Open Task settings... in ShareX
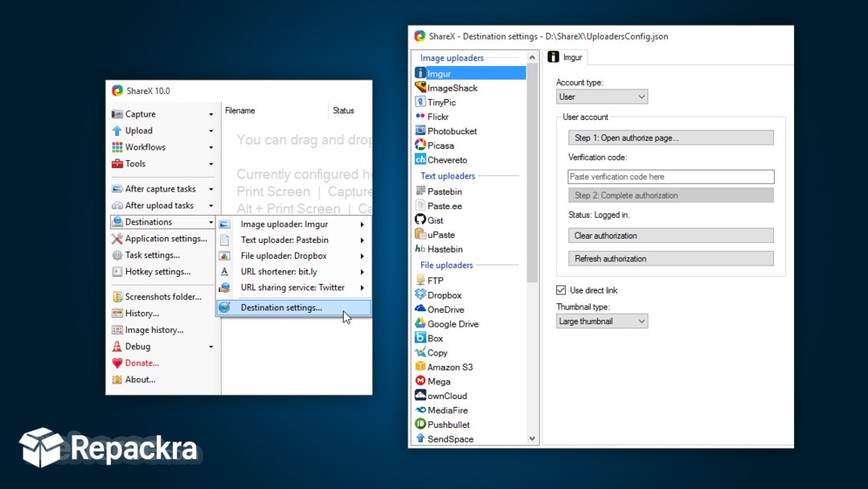Screen dimensions: 868x489 [x=162, y=255]
